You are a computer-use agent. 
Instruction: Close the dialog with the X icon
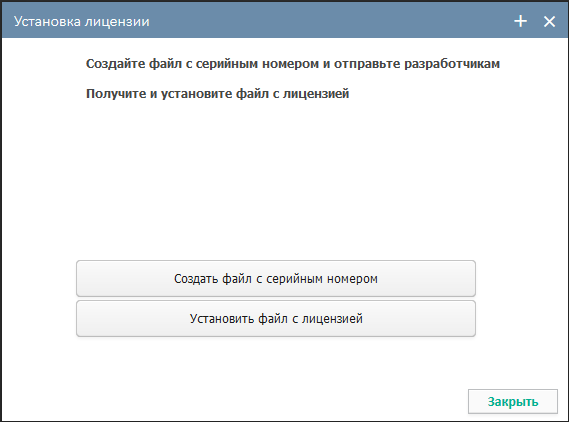click(549, 21)
